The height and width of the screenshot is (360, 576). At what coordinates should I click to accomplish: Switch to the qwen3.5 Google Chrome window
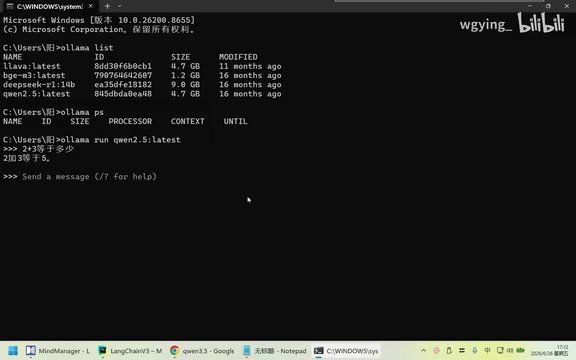point(202,351)
